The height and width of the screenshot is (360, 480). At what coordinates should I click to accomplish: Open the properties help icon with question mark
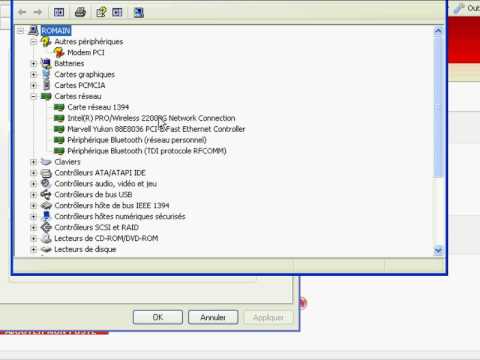click(x=101, y=12)
